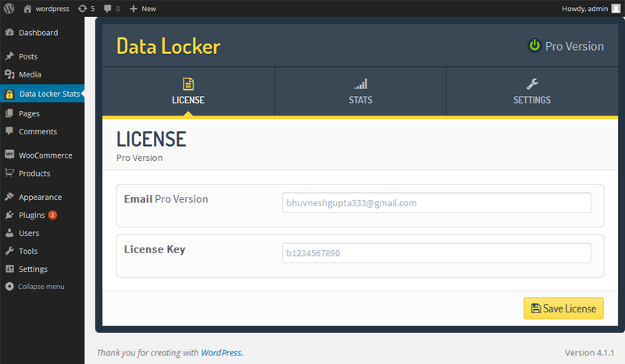Click the License Key field label
The height and width of the screenshot is (364, 625).
coord(155,250)
